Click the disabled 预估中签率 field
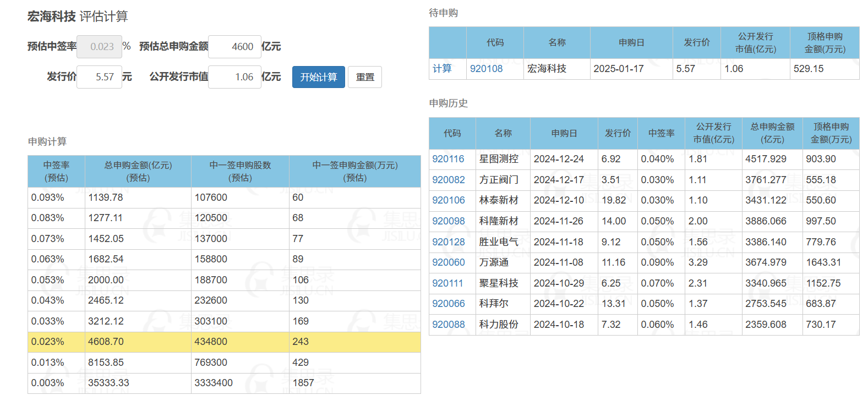 [x=99, y=47]
